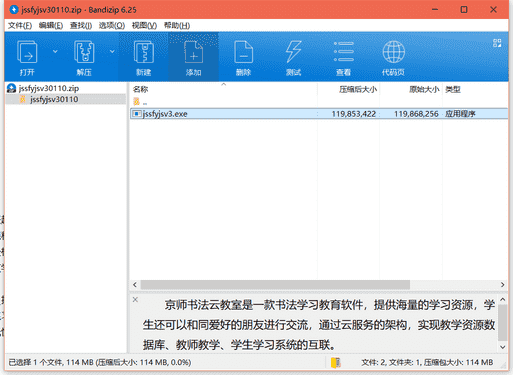Expand the 解压 dropdown arrow
513x375 pixels.
click(x=112, y=52)
